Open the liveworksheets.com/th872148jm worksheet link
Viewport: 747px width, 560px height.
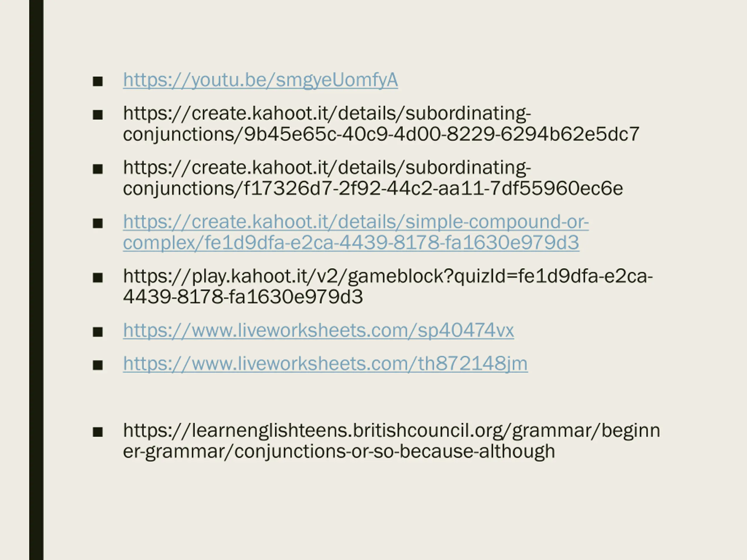click(325, 364)
